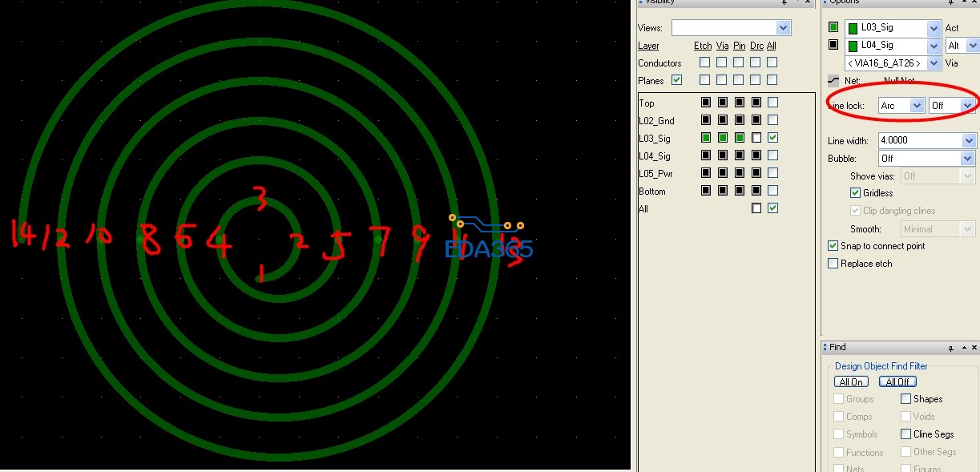
Task: Open Line lock Off angle dropdown
Action: (x=967, y=106)
